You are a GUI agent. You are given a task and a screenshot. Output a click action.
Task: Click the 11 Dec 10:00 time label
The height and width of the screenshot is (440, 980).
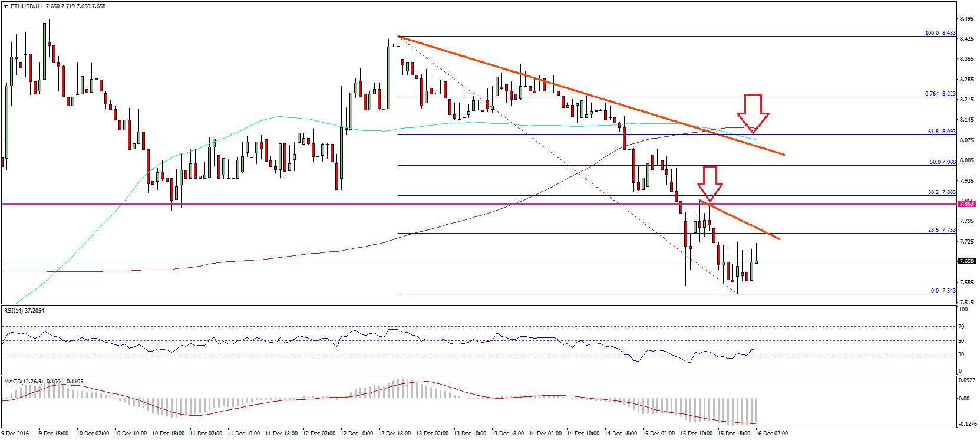click(244, 434)
